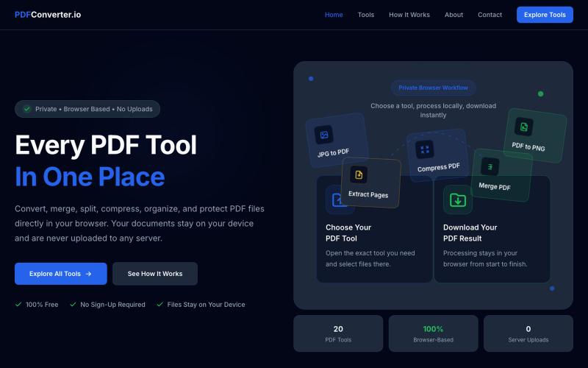Click the PDF to PNG icon
This screenshot has height=368, width=588.
[524, 127]
